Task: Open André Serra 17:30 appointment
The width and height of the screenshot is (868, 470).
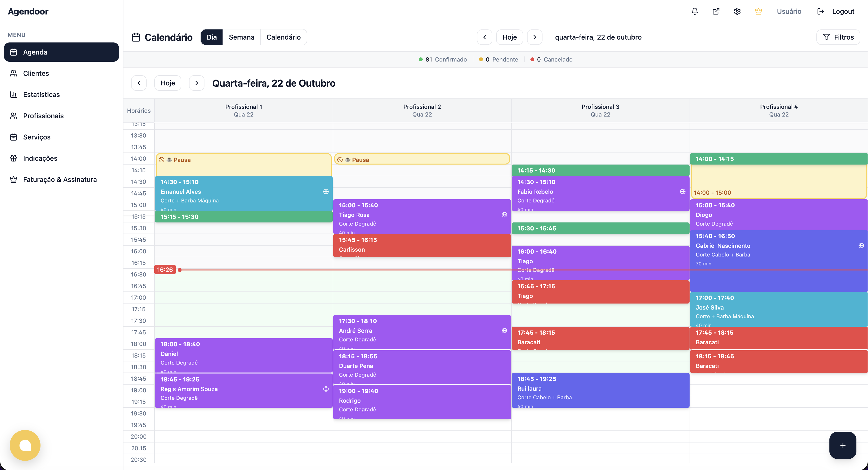Action: click(x=422, y=332)
